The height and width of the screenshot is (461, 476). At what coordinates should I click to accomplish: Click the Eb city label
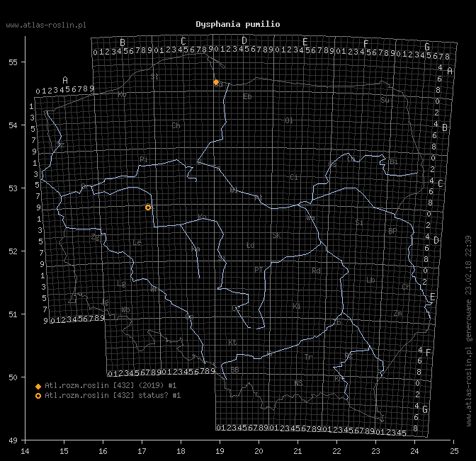coord(247,96)
